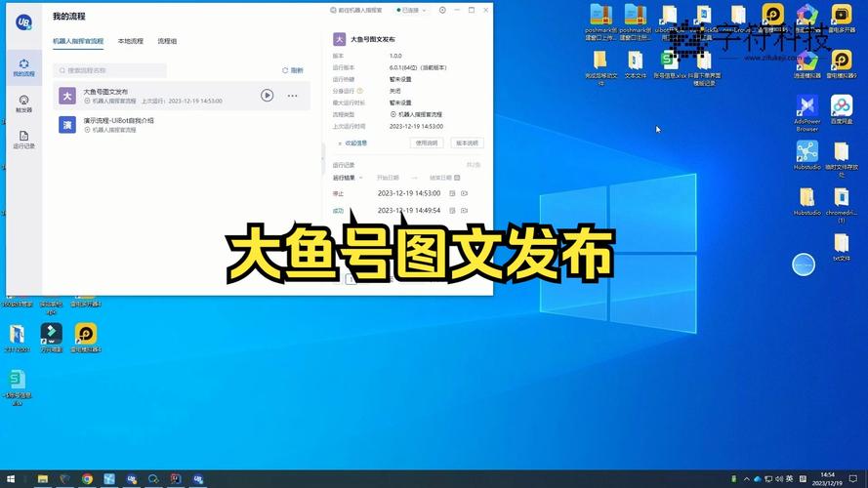This screenshot has width=868, height=488.
Task: Click the panel splitter handle beside details
Action: pos(323,159)
